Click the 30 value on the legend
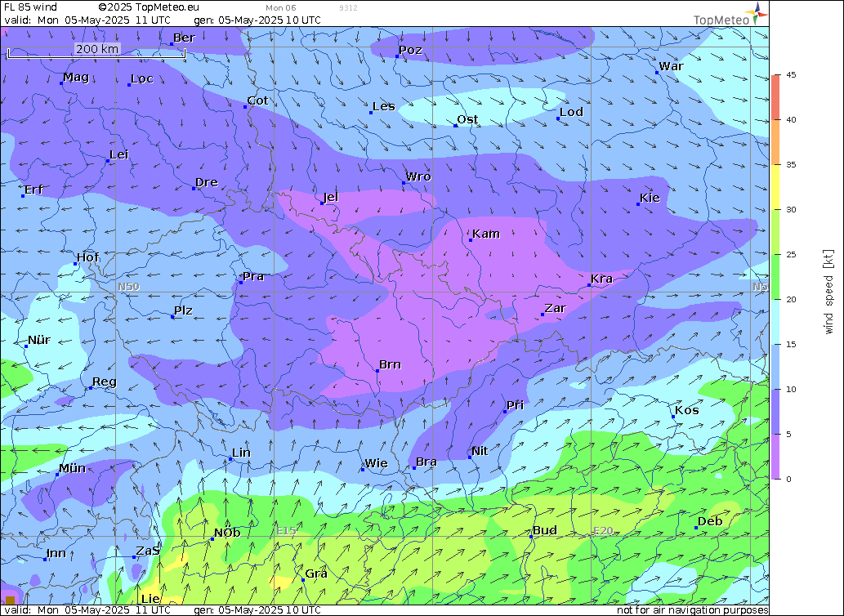This screenshot has height=616, width=844. pos(791,210)
